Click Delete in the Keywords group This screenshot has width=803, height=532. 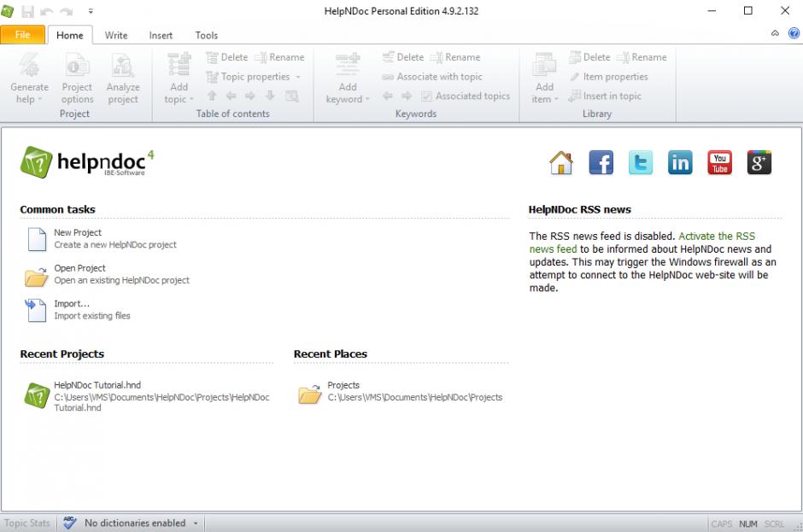(403, 57)
